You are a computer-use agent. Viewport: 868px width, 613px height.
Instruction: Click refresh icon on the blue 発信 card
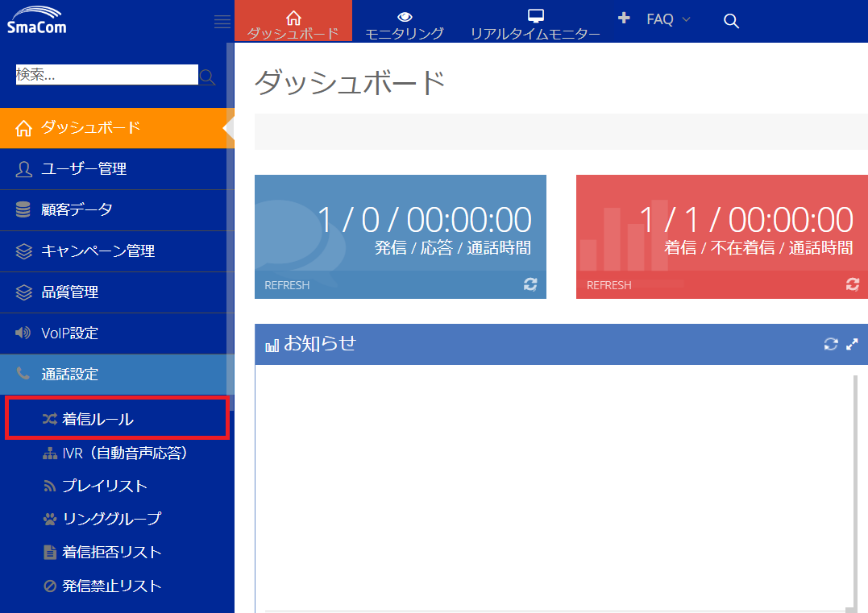(x=530, y=284)
